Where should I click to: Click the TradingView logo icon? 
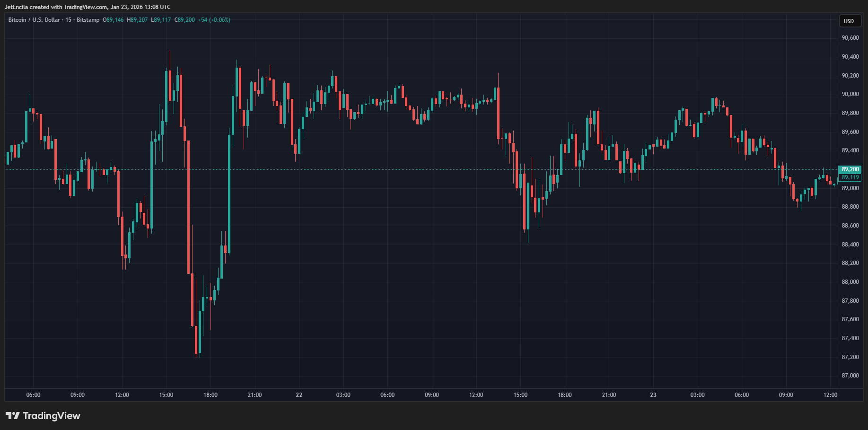(x=12, y=416)
